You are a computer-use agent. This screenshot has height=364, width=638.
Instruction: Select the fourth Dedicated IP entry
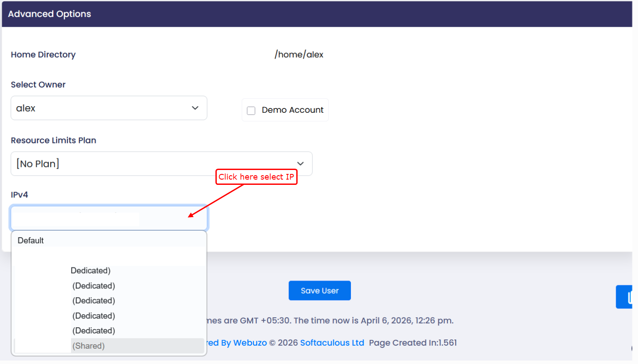[x=94, y=316]
